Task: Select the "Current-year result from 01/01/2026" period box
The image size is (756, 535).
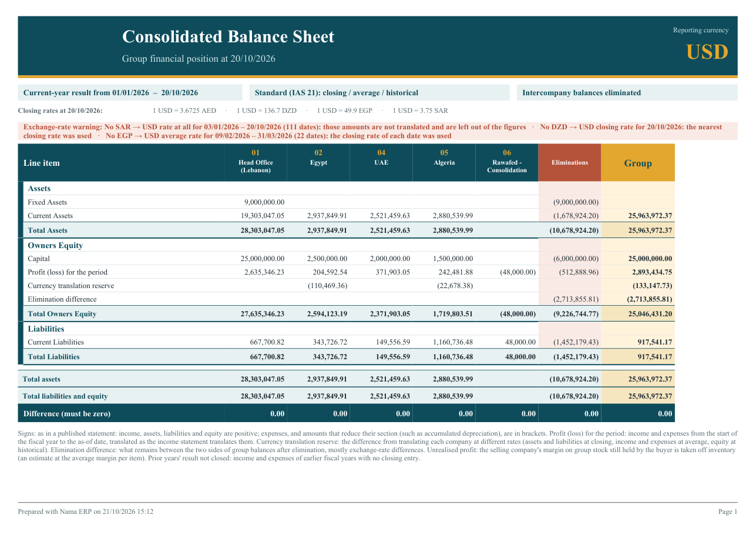Action: (130, 93)
